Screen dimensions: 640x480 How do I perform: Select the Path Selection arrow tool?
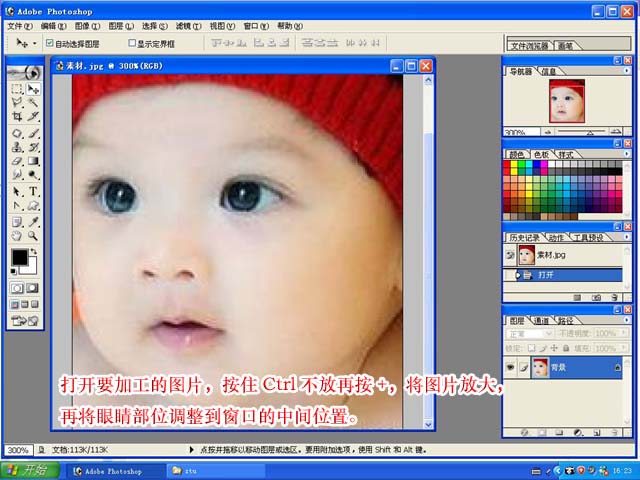point(17,191)
